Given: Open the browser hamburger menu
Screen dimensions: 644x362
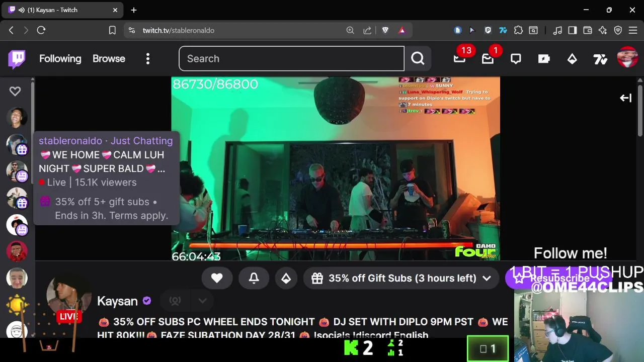Looking at the screenshot, I should click(x=633, y=30).
